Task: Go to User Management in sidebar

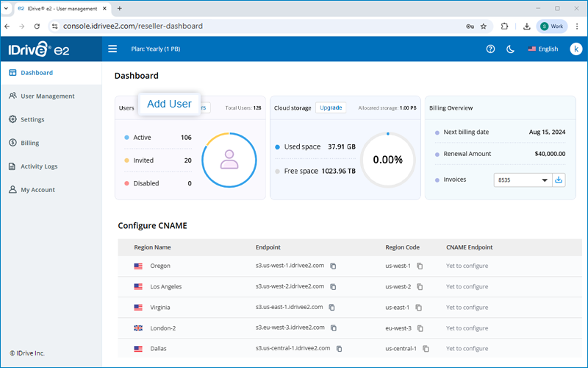Action: 47,96
